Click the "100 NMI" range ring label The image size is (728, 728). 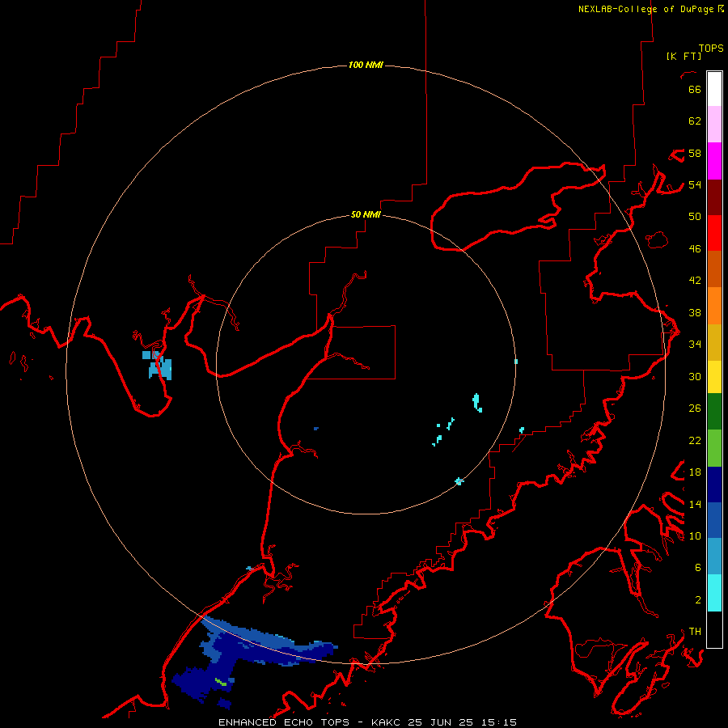click(366, 65)
